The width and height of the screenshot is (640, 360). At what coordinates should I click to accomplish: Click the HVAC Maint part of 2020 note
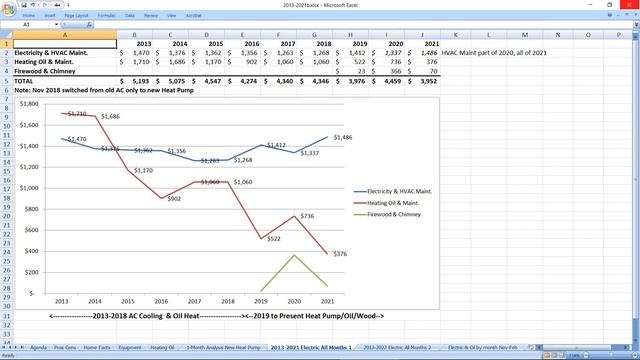[494, 53]
